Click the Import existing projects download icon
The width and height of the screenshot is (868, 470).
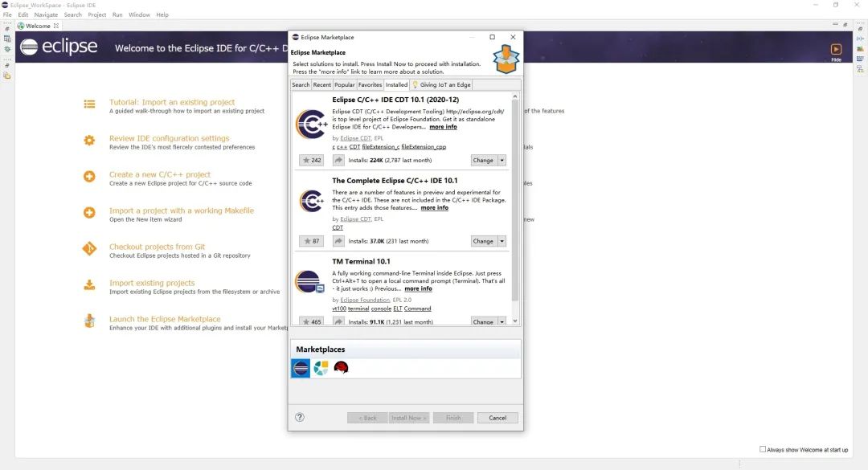[89, 285]
